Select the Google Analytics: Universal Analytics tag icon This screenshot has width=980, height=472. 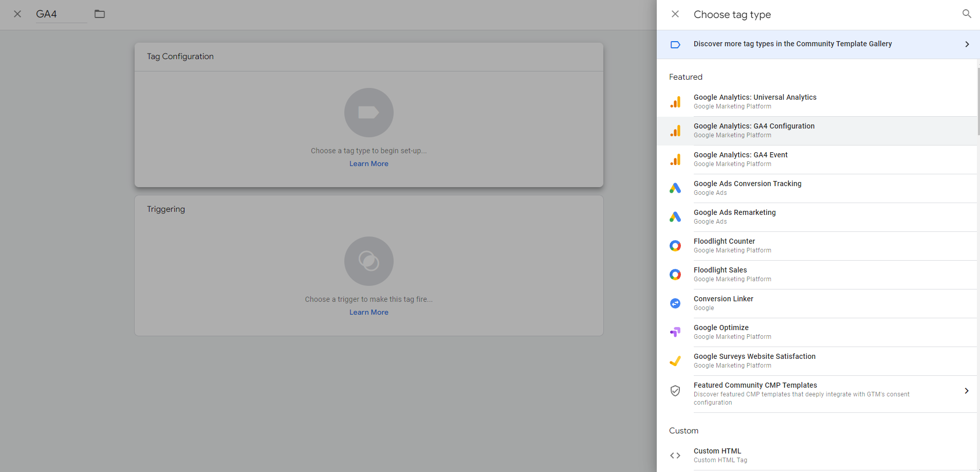coord(675,101)
